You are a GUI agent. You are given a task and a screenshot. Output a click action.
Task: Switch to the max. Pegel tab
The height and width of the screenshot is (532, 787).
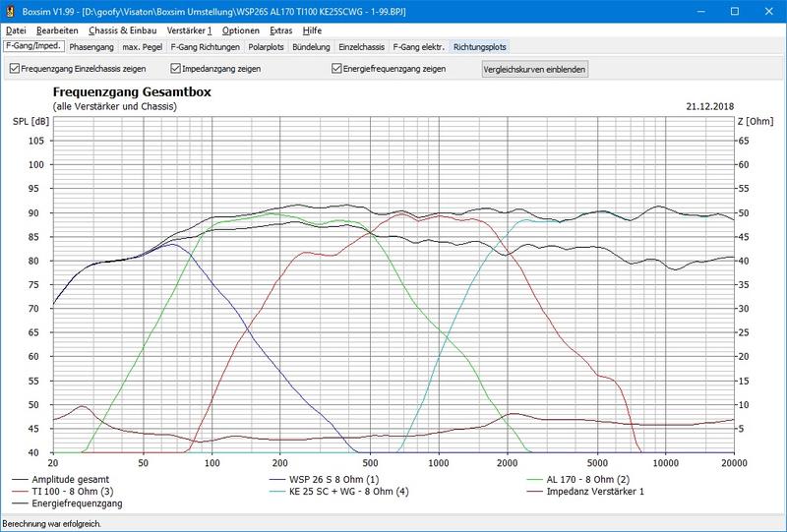142,46
